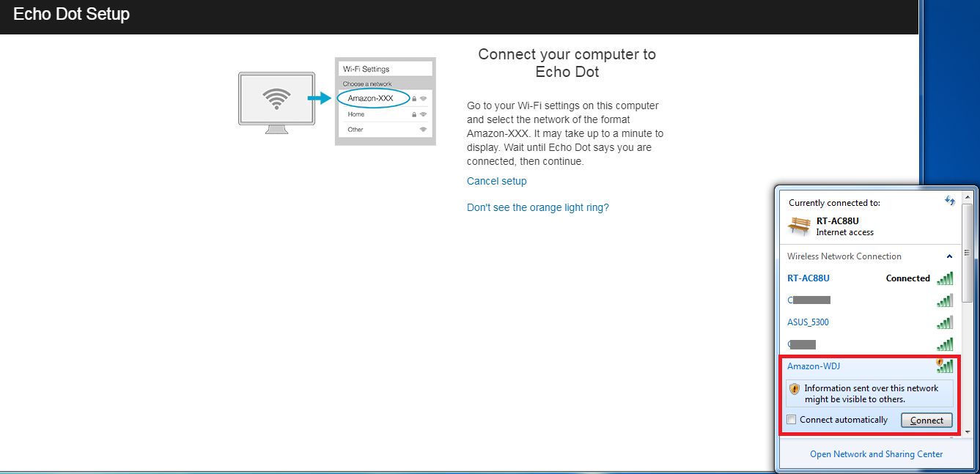Click the security shield warning icon
The image size is (980, 474).
795,389
